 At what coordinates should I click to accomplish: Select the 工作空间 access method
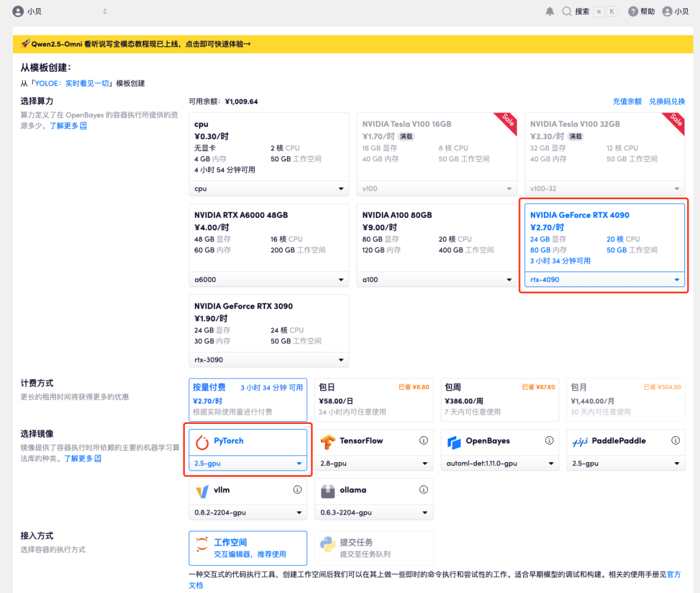click(x=248, y=548)
